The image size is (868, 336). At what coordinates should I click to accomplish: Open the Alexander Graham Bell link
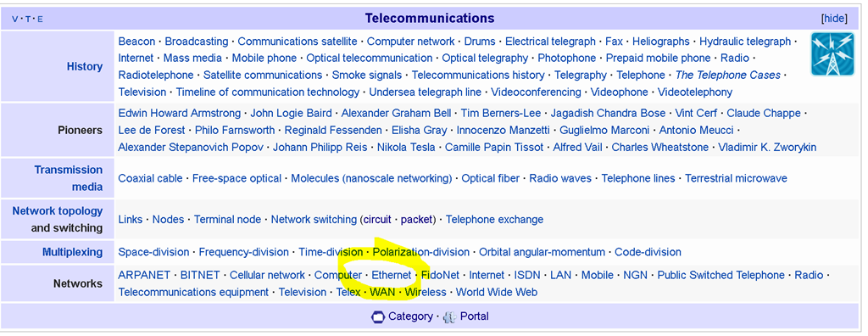pos(397,113)
